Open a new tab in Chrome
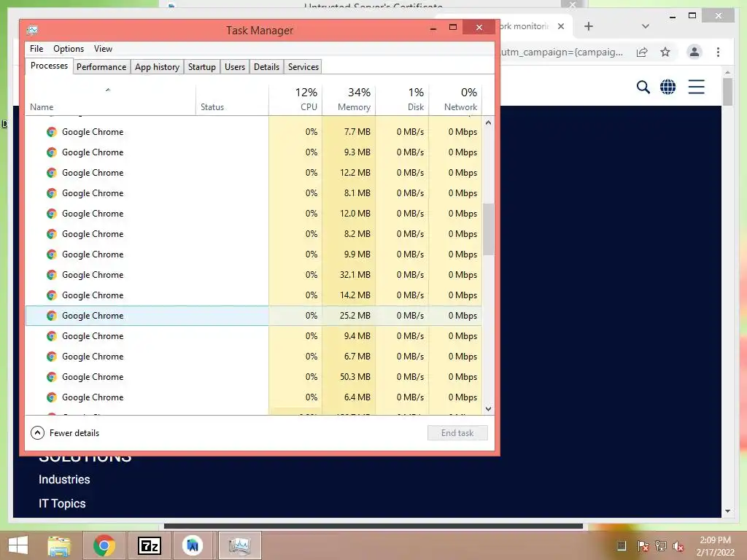747x560 pixels. [589, 26]
